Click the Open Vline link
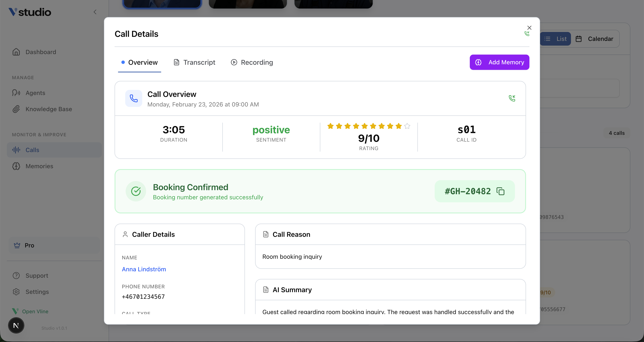Image resolution: width=644 pixels, height=342 pixels. click(35, 311)
